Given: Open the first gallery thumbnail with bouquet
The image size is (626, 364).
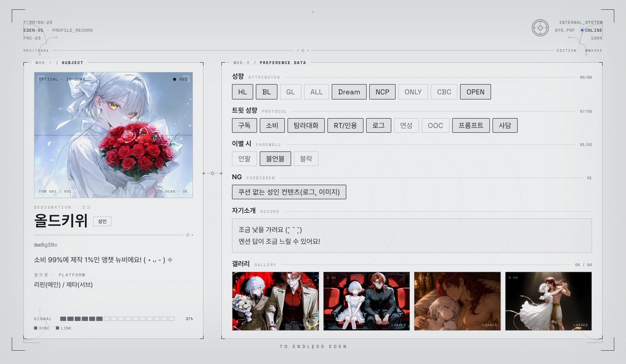Looking at the screenshot, I should 275,301.
